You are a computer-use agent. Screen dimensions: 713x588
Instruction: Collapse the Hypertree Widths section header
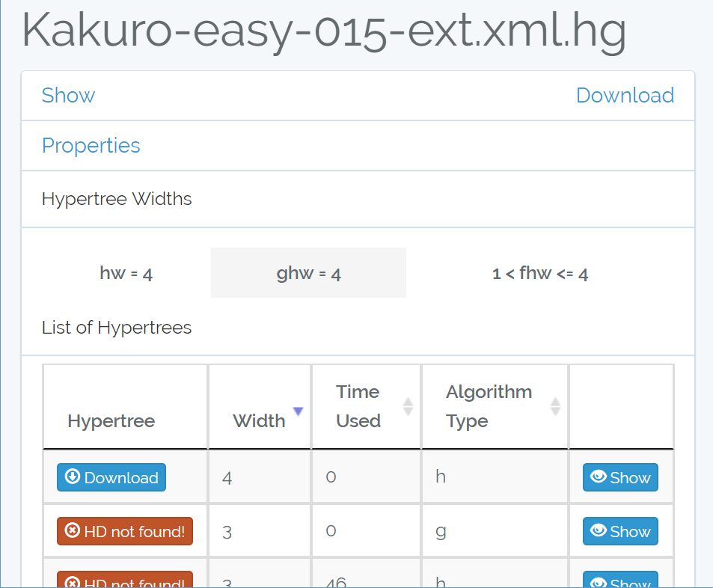tap(117, 199)
